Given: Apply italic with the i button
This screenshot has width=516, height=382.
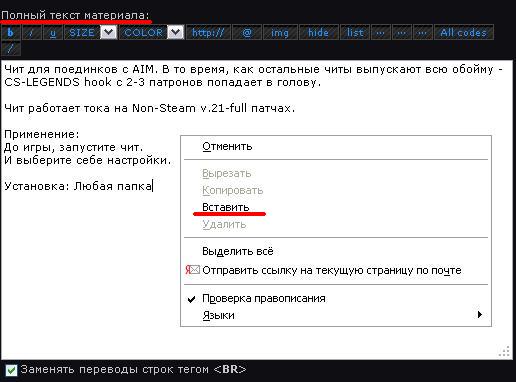Looking at the screenshot, I should [x=32, y=32].
